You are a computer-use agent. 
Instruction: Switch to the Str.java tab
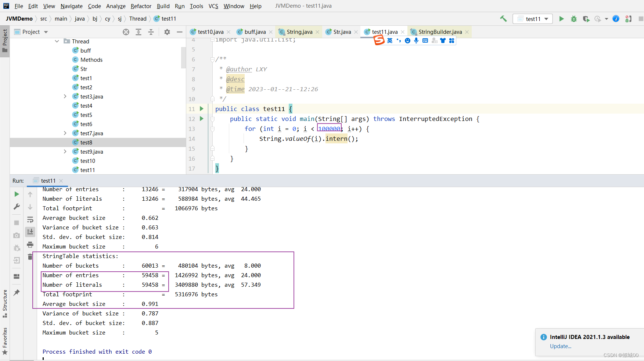(342, 32)
